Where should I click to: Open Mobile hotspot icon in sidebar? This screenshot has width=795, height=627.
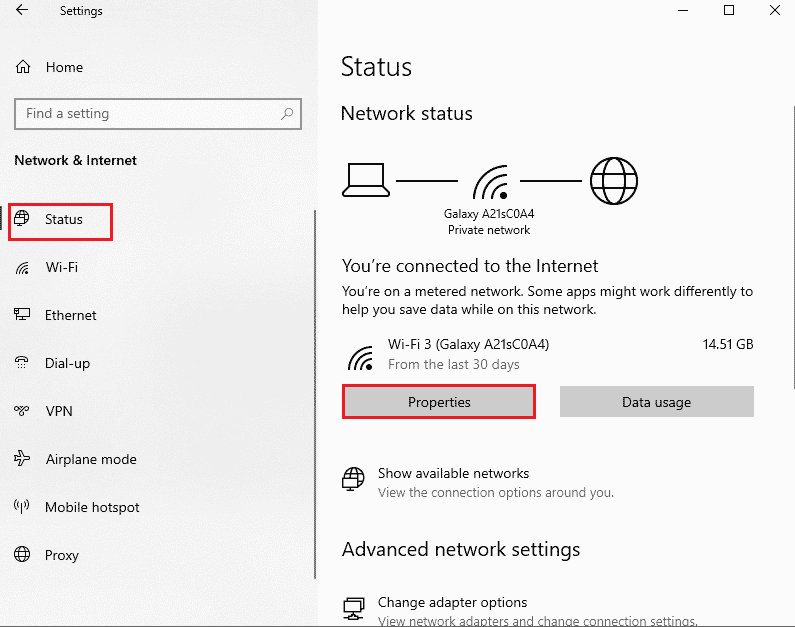pyautogui.click(x=21, y=506)
